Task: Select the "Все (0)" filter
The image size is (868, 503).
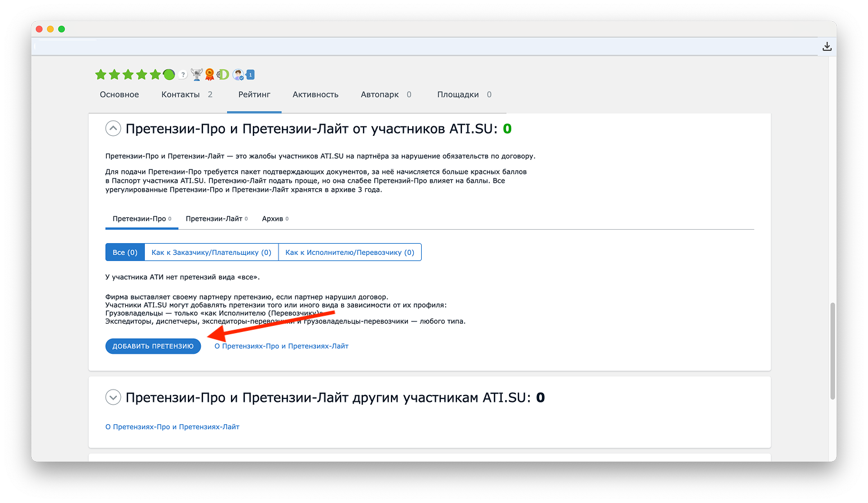Action: click(x=125, y=253)
